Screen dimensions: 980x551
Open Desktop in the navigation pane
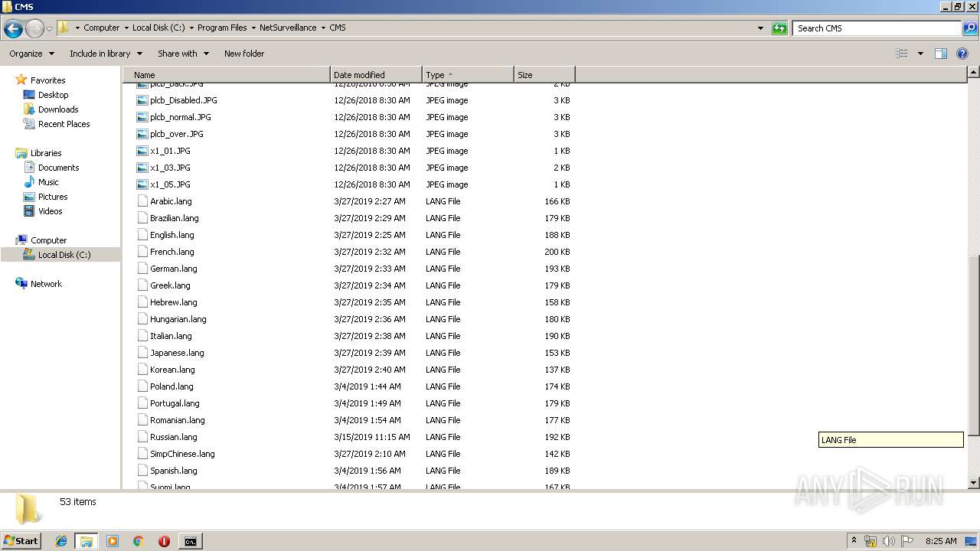pos(53,95)
